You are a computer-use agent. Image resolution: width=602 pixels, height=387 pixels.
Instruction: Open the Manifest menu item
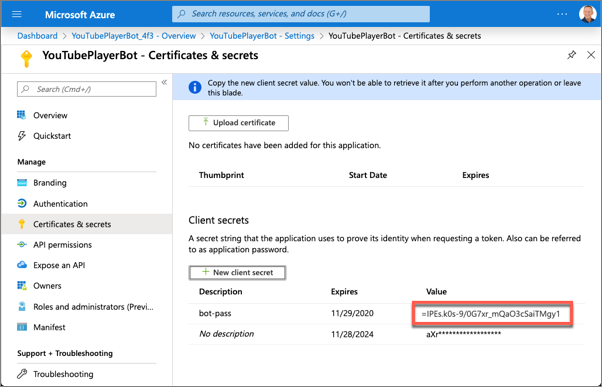[49, 327]
